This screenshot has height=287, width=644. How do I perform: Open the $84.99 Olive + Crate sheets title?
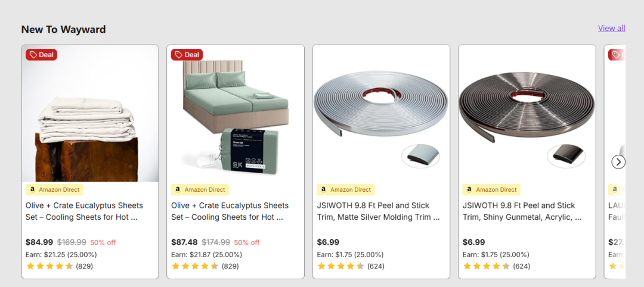(84, 211)
